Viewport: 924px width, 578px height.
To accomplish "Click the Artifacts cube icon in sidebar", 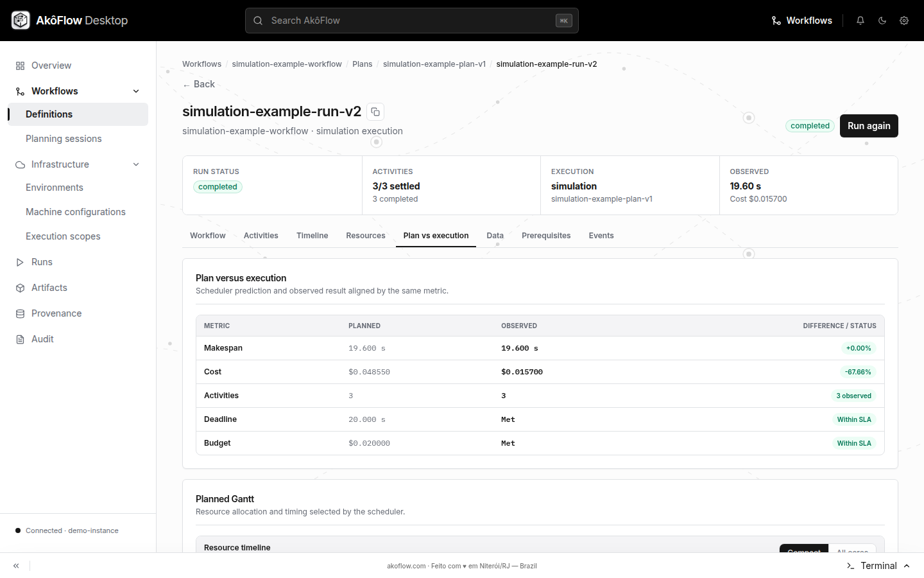I will pyautogui.click(x=20, y=288).
